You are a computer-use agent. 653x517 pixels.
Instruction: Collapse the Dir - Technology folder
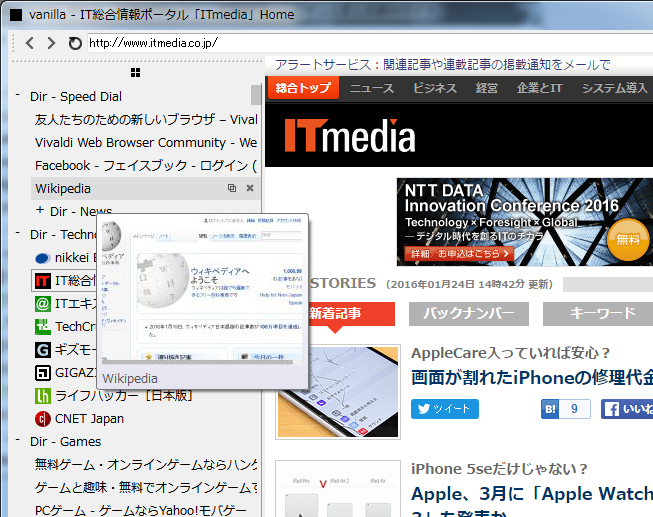coord(18,233)
